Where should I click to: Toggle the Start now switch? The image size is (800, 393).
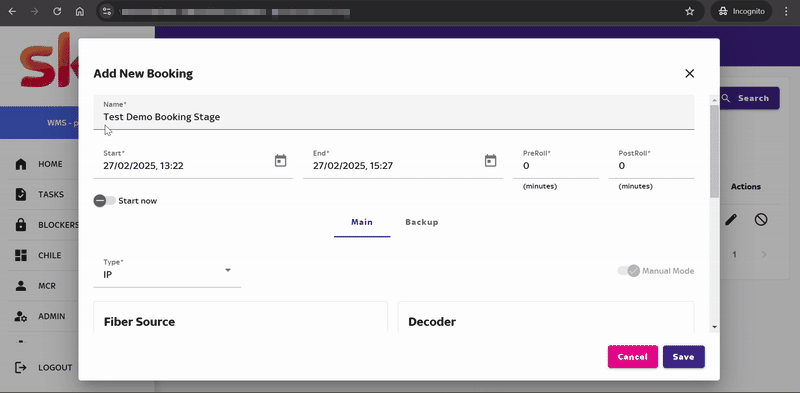pos(105,201)
